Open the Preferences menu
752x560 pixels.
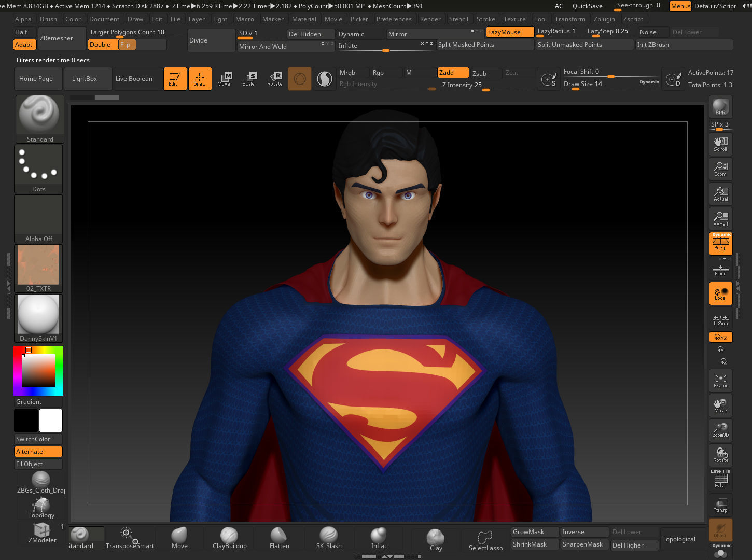pos(394,19)
